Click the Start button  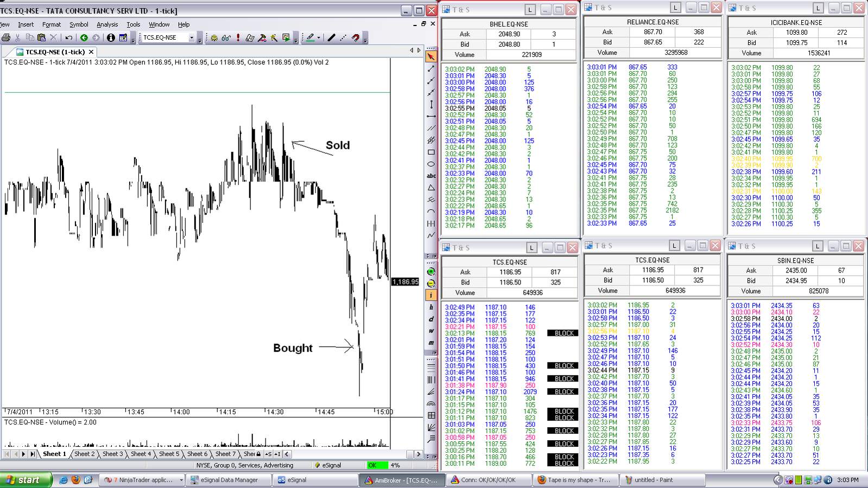(x=26, y=480)
